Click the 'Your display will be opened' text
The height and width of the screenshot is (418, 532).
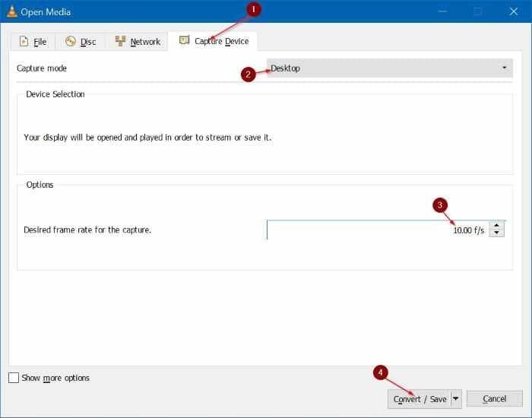tap(147, 138)
